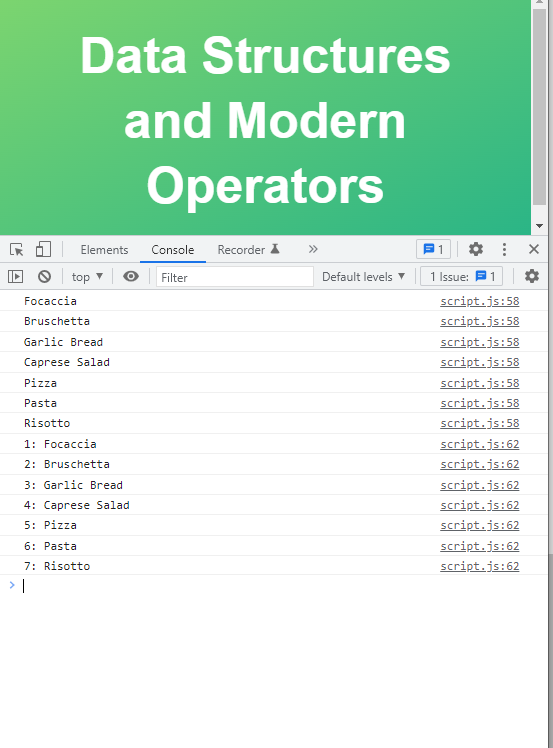The width and height of the screenshot is (553, 748).
Task: Close the DevTools panel
Action: [534, 249]
